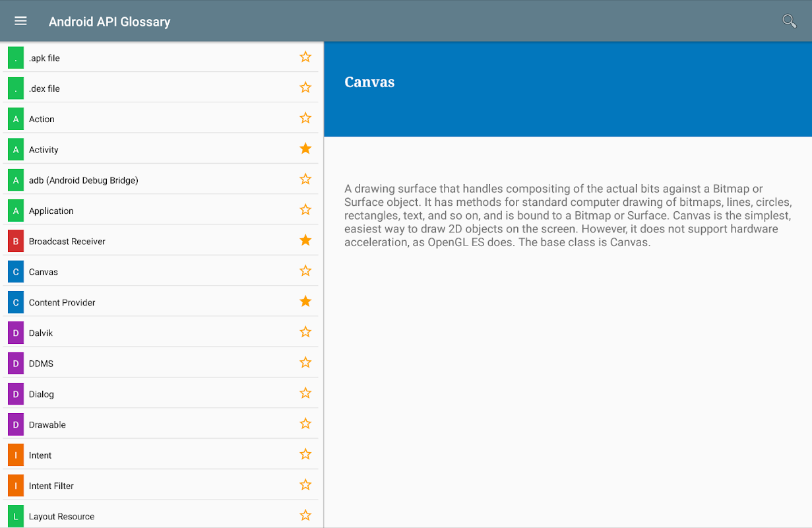The height and width of the screenshot is (528, 812).
Task: Click the purple D badge beside Dalvik
Action: [16, 333]
